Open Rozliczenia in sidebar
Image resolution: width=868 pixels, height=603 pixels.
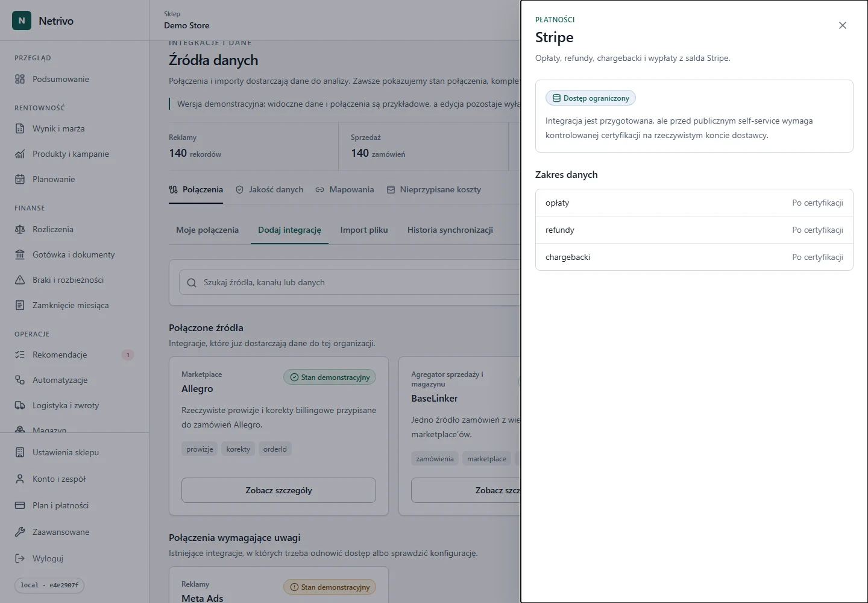(x=75, y=229)
